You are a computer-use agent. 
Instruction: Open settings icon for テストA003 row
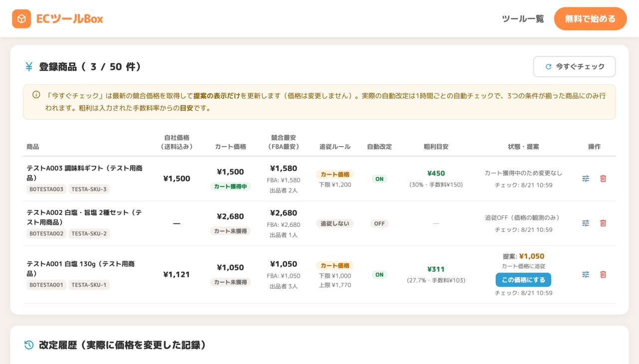[586, 179]
